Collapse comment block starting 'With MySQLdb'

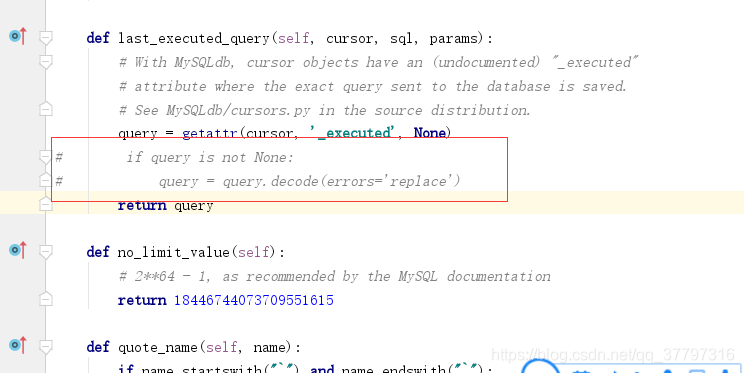tap(46, 62)
